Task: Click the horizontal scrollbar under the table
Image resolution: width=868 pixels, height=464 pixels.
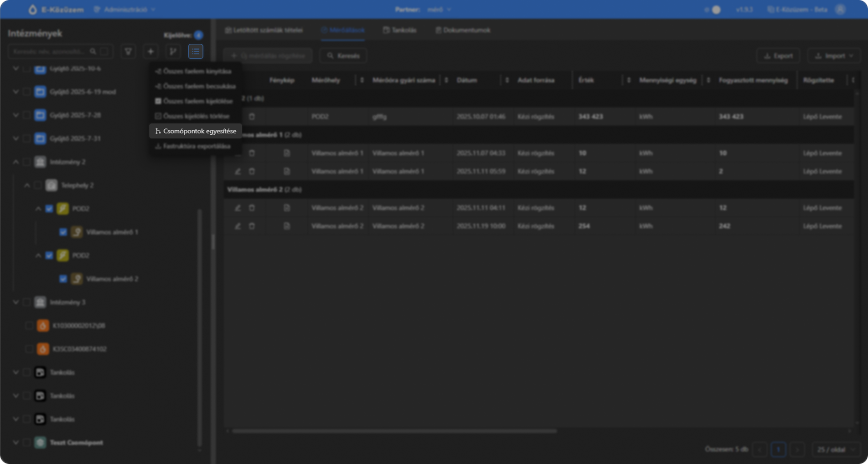Action: tap(394, 431)
